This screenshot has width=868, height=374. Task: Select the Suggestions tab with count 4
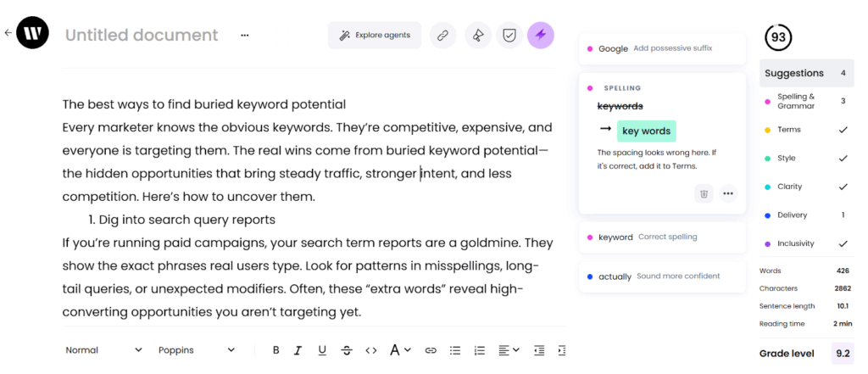point(807,73)
